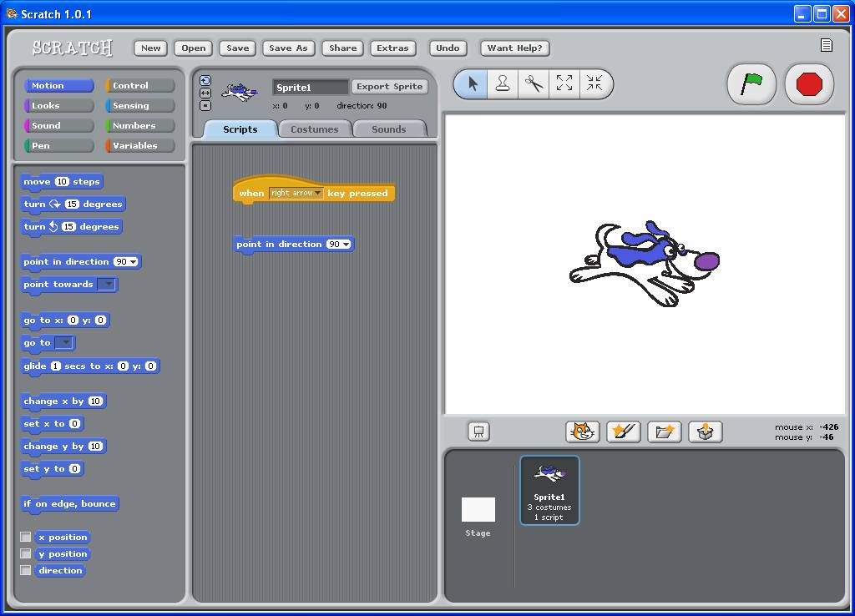Select Looks block category
This screenshot has width=855, height=616.
tap(59, 106)
